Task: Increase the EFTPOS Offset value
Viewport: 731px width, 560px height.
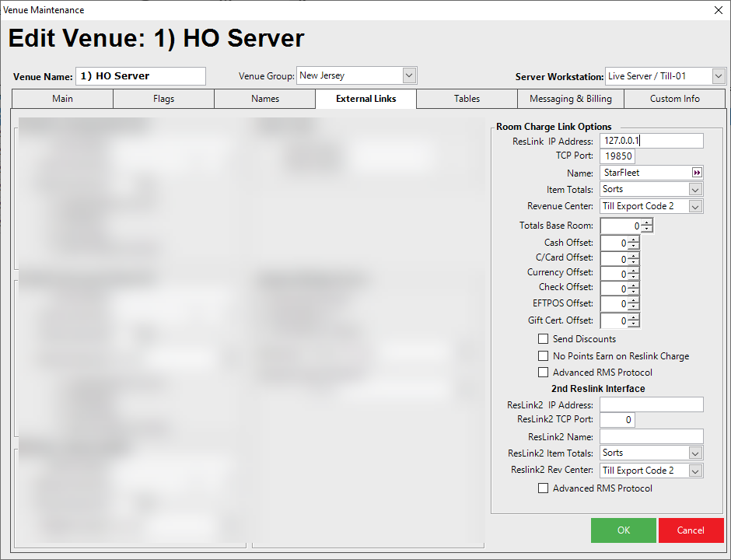Action: (x=634, y=300)
